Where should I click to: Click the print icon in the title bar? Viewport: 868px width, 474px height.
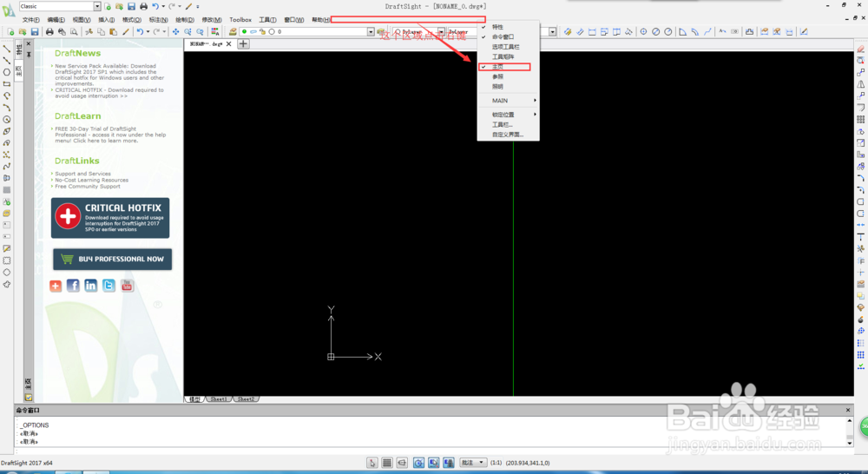click(x=143, y=6)
